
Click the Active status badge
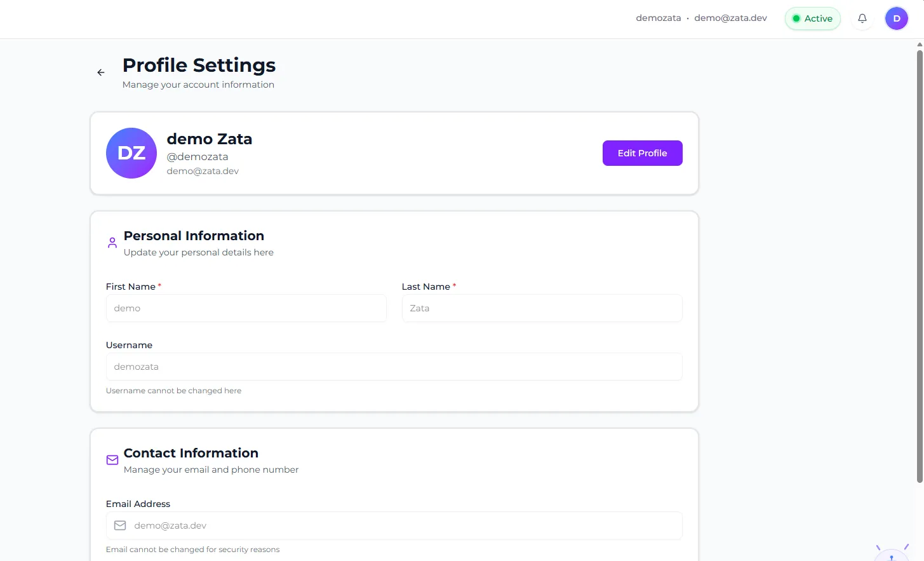pos(813,18)
